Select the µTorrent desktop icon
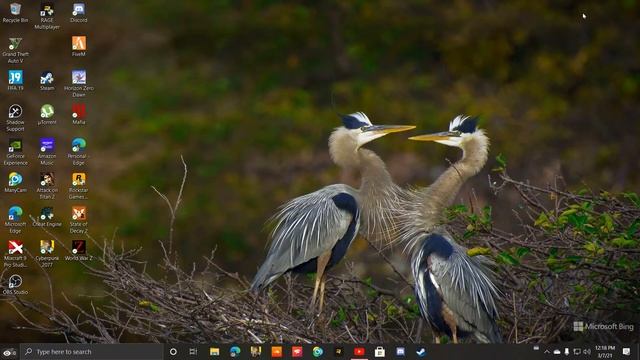 tap(47, 114)
